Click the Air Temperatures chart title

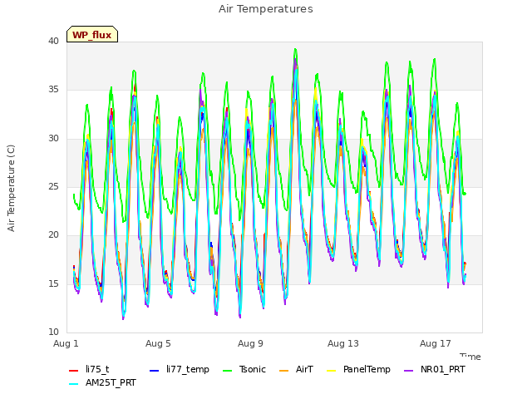tap(266, 9)
